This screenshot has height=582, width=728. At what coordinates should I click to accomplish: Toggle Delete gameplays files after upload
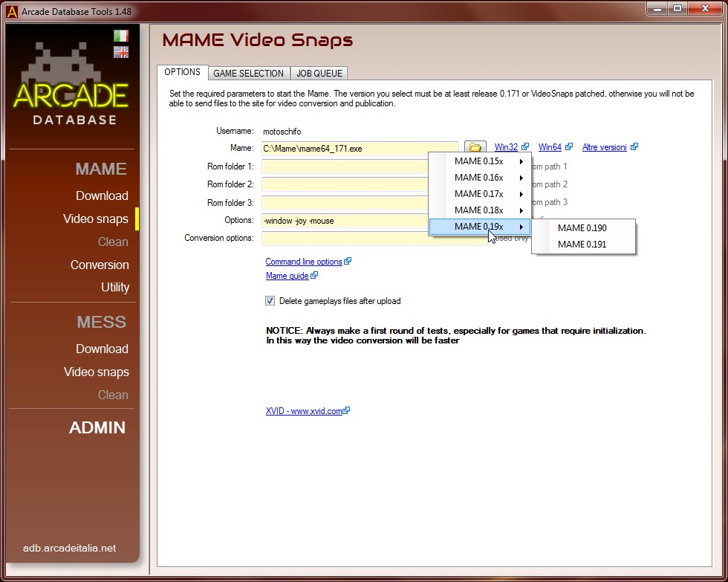click(x=270, y=301)
